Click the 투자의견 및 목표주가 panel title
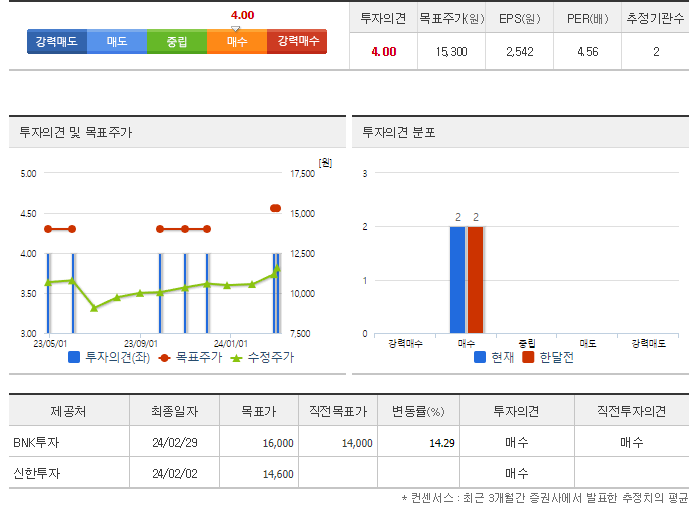 tap(76, 132)
